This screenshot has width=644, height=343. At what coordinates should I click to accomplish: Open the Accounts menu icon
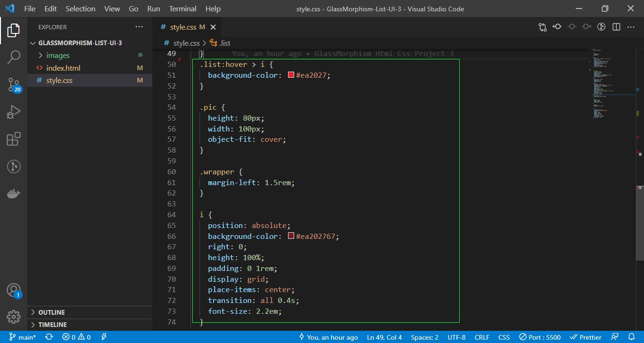click(x=14, y=290)
